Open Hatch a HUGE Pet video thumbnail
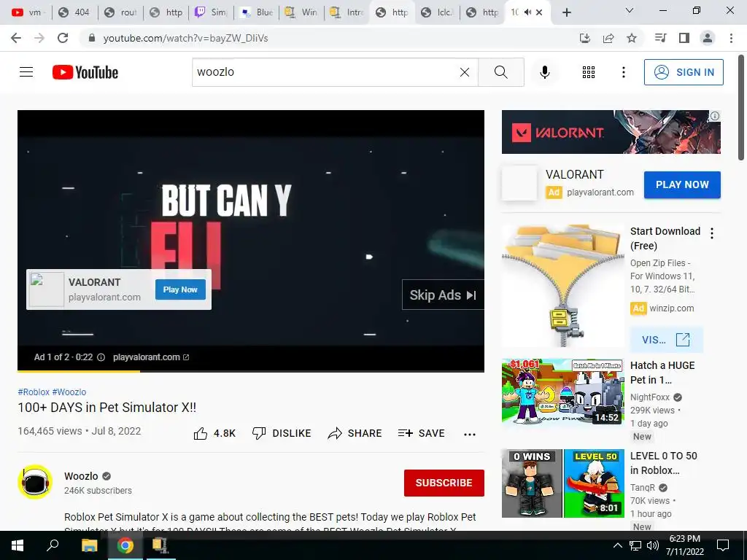The width and height of the screenshot is (747, 560). point(562,392)
